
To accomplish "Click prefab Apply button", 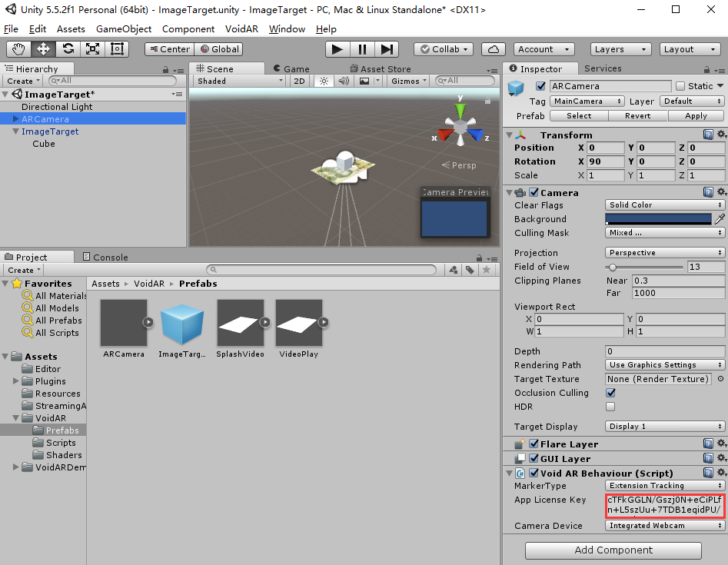I will click(696, 115).
